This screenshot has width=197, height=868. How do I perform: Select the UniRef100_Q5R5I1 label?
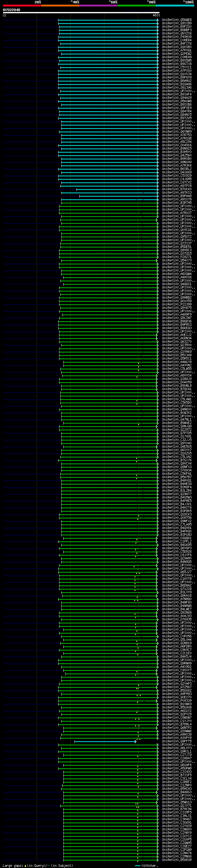point(177,358)
